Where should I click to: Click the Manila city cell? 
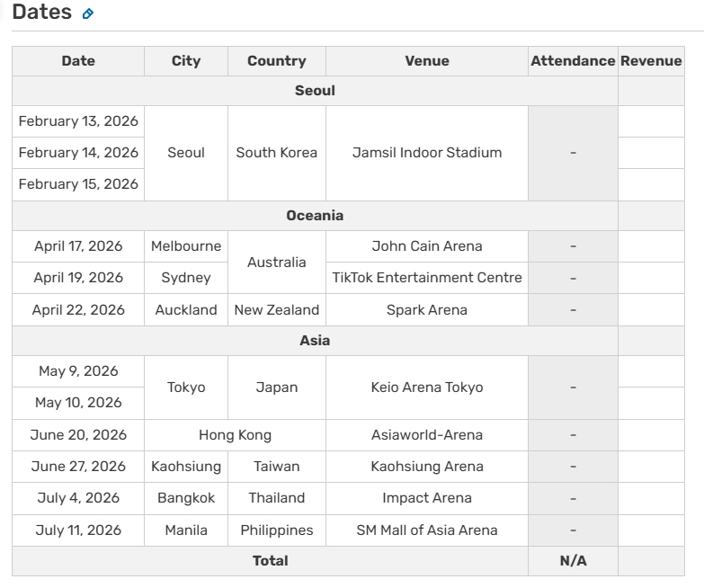(x=186, y=530)
